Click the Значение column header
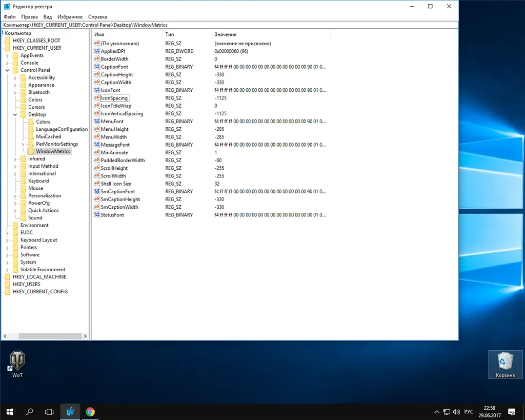This screenshot has height=420, width=525. tap(271, 34)
